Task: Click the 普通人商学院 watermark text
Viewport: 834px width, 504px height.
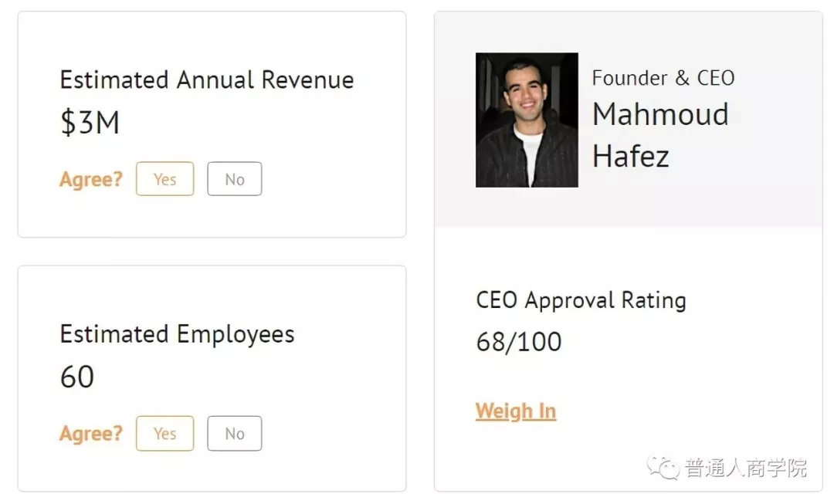Action: (x=745, y=468)
